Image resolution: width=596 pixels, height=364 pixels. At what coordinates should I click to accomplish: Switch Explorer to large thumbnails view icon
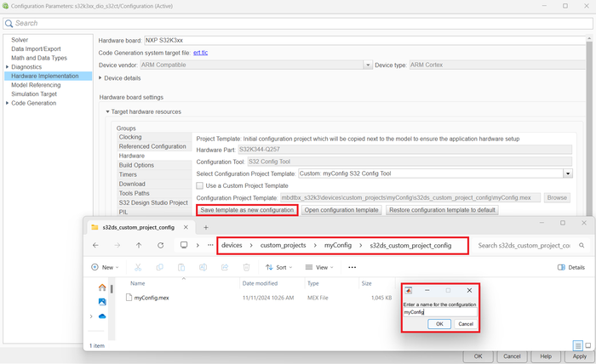pyautogui.click(x=588, y=345)
